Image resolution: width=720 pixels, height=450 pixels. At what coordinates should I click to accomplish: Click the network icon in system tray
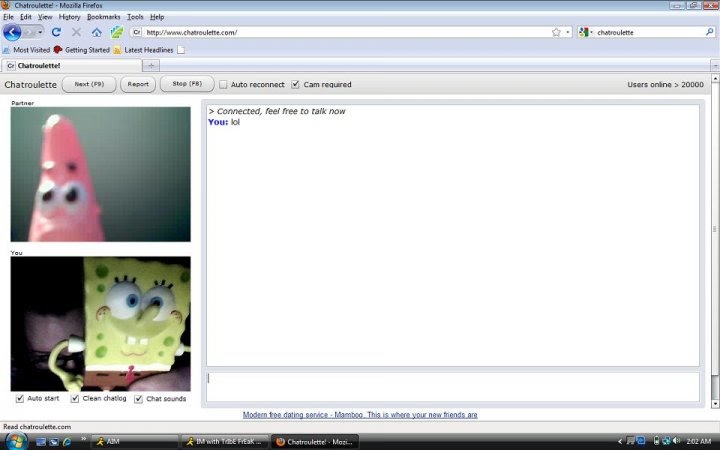coord(666,441)
